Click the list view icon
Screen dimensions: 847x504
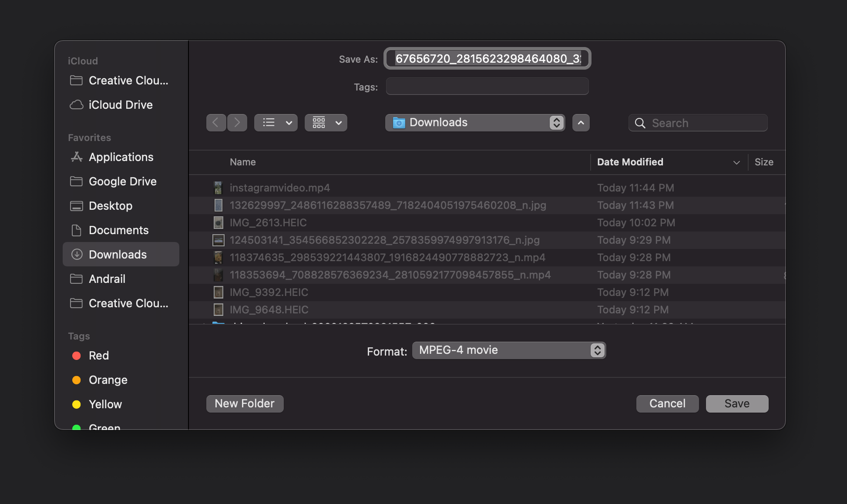tap(269, 123)
